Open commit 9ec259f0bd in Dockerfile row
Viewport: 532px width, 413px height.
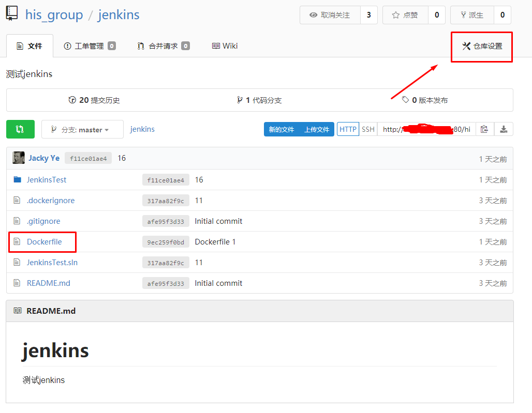166,242
